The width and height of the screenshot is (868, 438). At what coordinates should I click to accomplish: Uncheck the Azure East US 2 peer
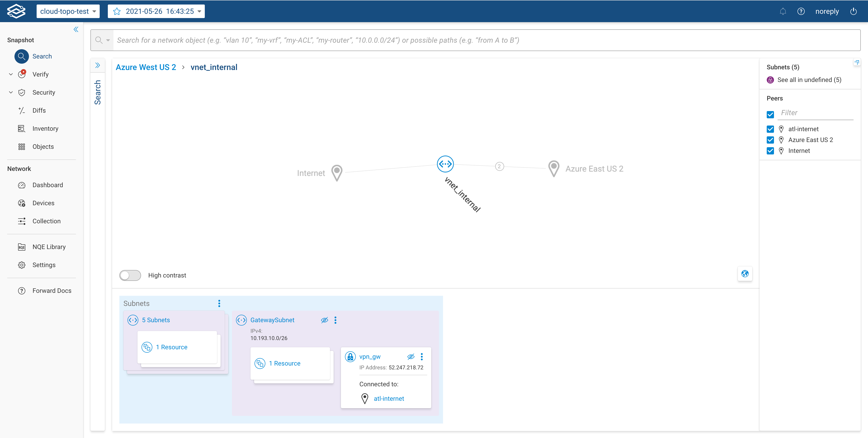pyautogui.click(x=770, y=140)
